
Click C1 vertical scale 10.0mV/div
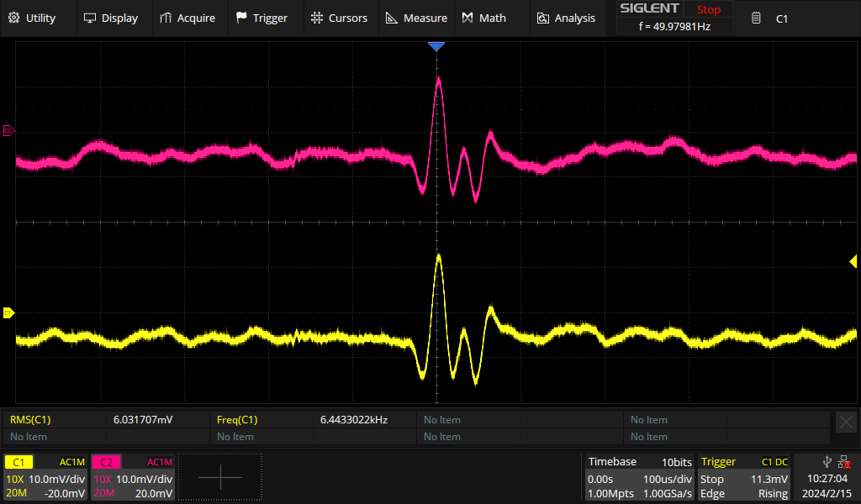coord(57,479)
